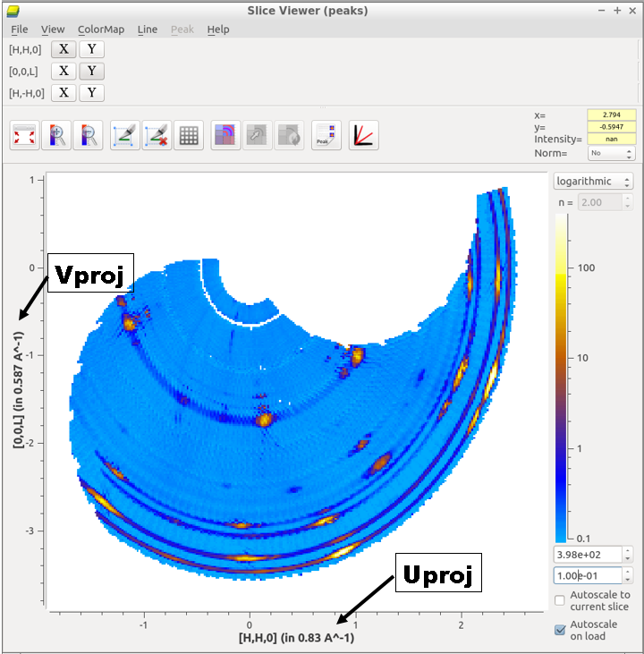Set [H,-H,0] dimension as X axis
Screen dimensions: 644x654
click(x=63, y=92)
